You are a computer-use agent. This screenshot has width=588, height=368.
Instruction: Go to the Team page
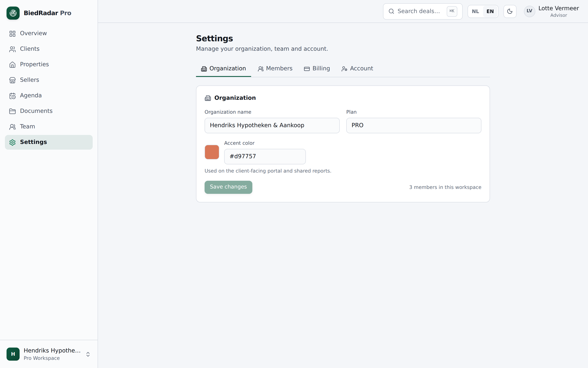[49, 127]
